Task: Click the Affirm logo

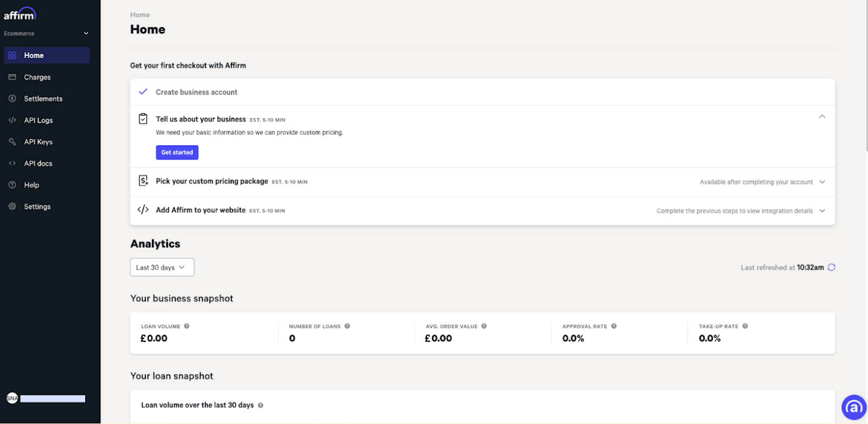Action: point(20,14)
